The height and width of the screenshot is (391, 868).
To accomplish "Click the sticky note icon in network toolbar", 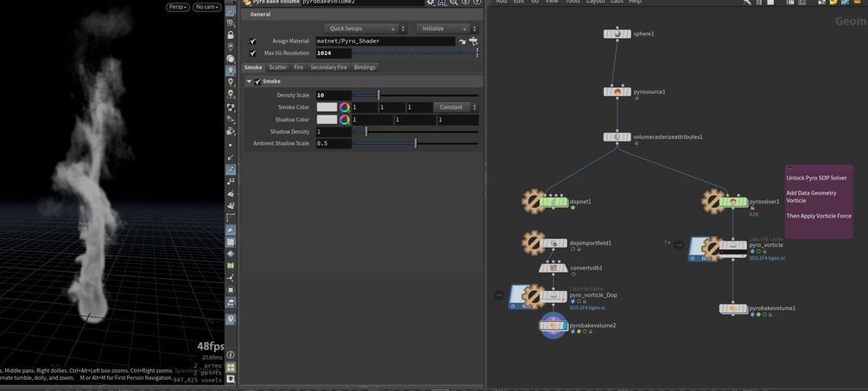I will (833, 3).
